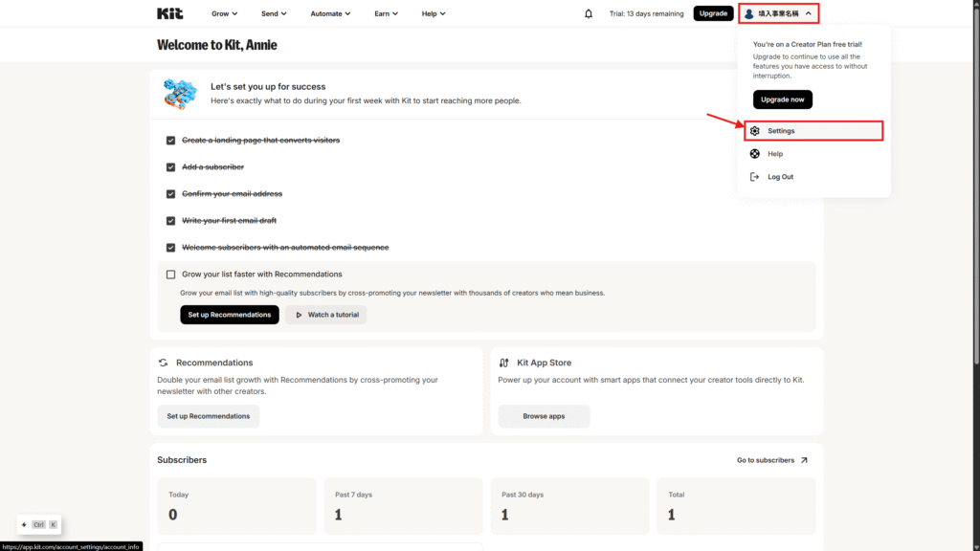Image resolution: width=980 pixels, height=551 pixels.
Task: Expand the Send dropdown menu
Action: click(275, 13)
